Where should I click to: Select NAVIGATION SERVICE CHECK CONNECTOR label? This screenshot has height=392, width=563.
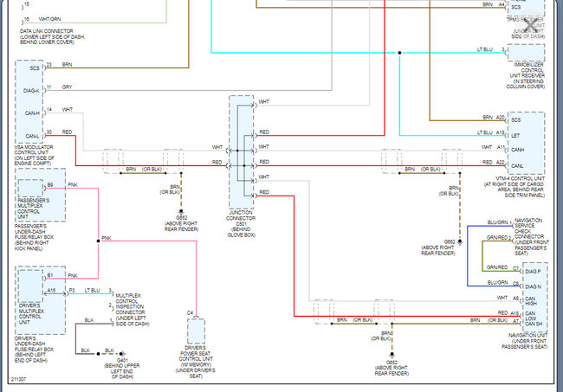tap(531, 237)
